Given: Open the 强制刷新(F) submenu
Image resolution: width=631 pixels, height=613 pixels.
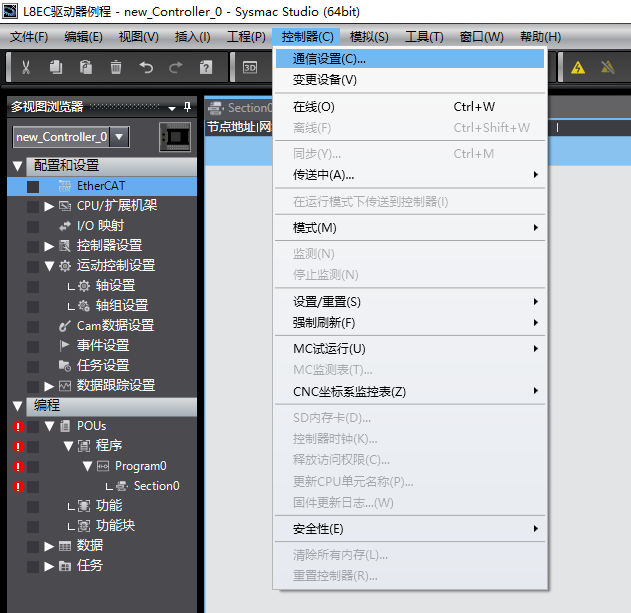Looking at the screenshot, I should coord(410,322).
